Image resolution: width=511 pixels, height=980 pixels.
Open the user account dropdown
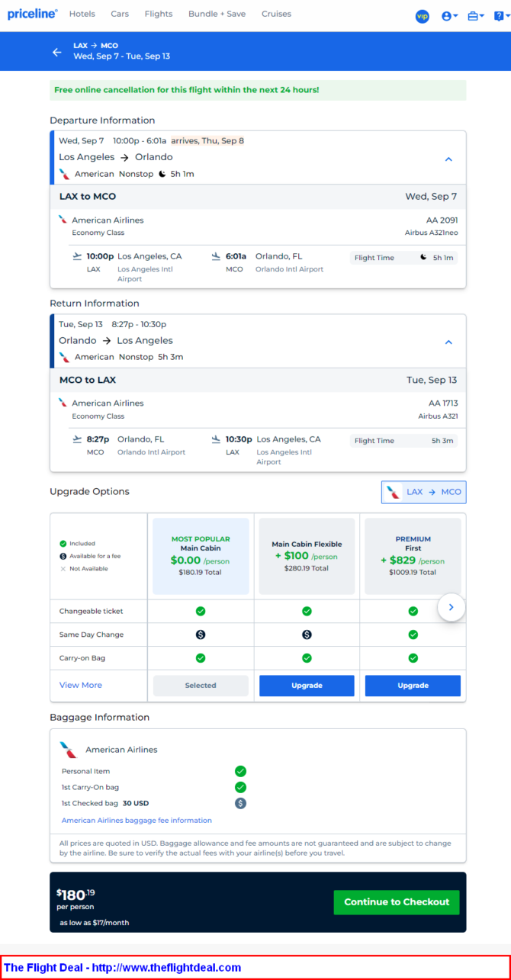point(450,16)
